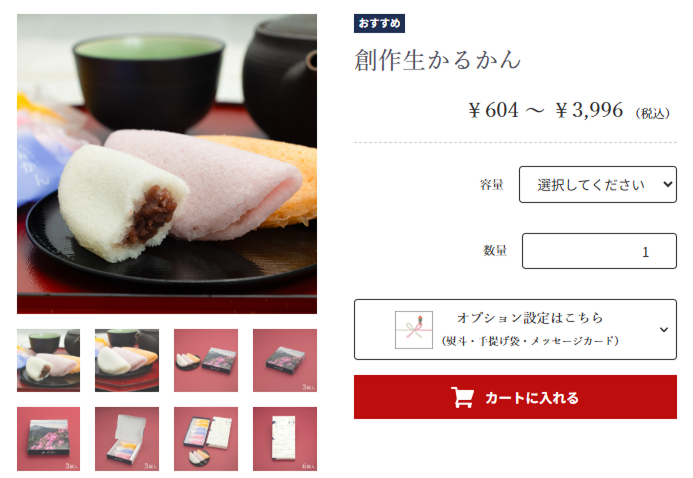Select first thumbnail with bitten white karukan
This screenshot has width=693, height=478.
click(x=49, y=360)
